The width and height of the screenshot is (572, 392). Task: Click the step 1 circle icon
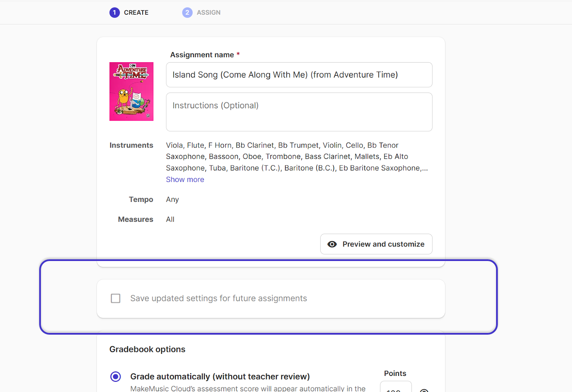[x=114, y=13]
